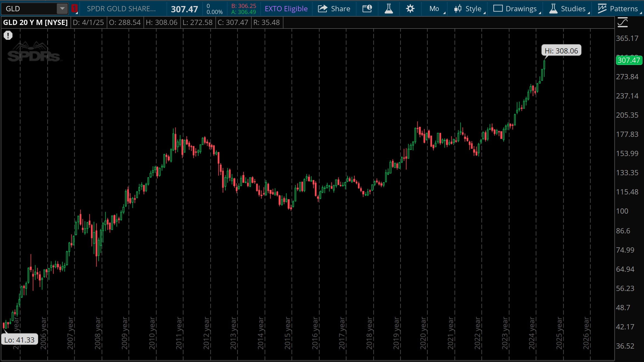Click the 133.35 price axis label
Image resolution: width=644 pixels, height=362 pixels.
pyautogui.click(x=627, y=172)
